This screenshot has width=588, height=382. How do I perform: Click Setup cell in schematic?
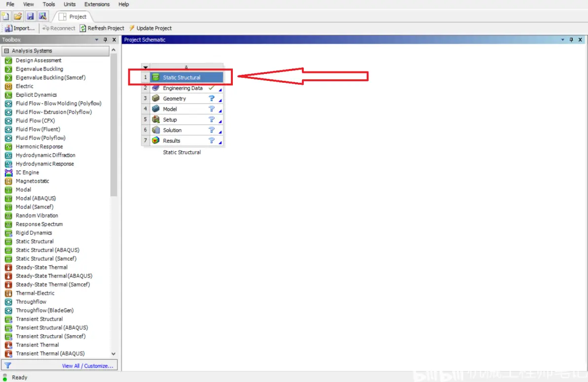tap(186, 120)
